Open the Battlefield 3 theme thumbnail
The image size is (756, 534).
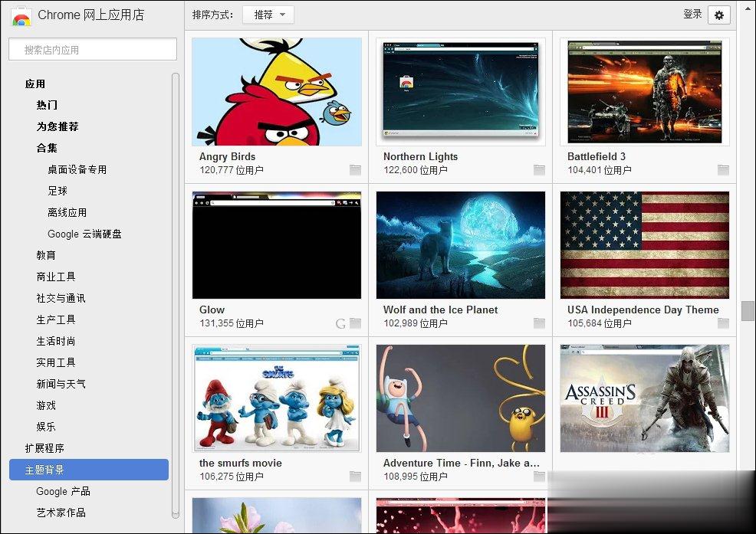645,92
